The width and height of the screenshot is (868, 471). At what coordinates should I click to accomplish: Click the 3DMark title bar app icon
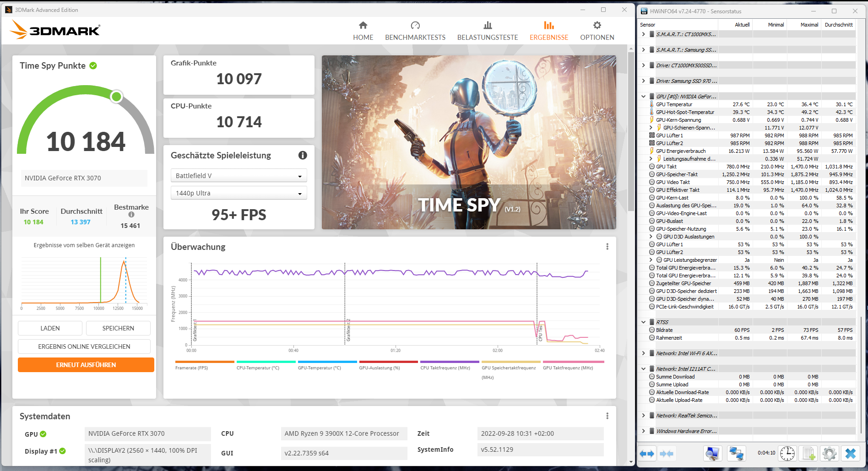click(9, 10)
